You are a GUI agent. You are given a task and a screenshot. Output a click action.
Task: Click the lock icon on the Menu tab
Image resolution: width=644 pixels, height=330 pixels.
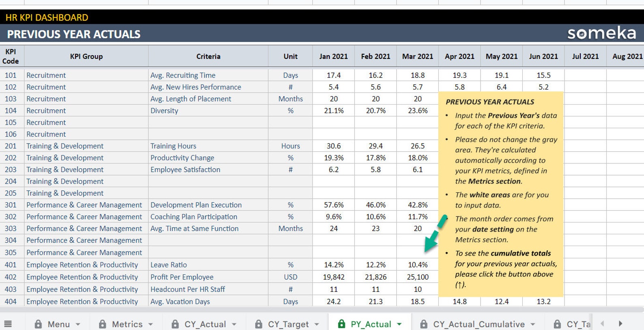coord(38,324)
